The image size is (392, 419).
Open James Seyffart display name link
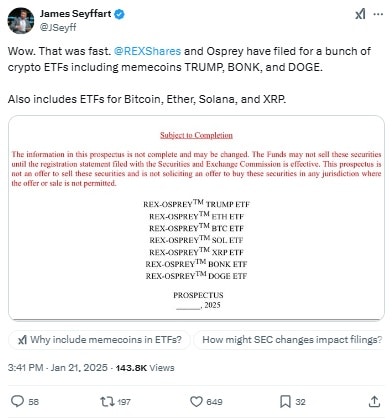(x=76, y=14)
